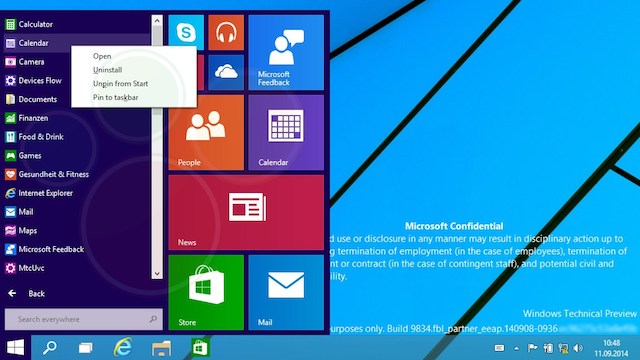Click the Windows Start button
640x360 pixels.
coord(16,347)
